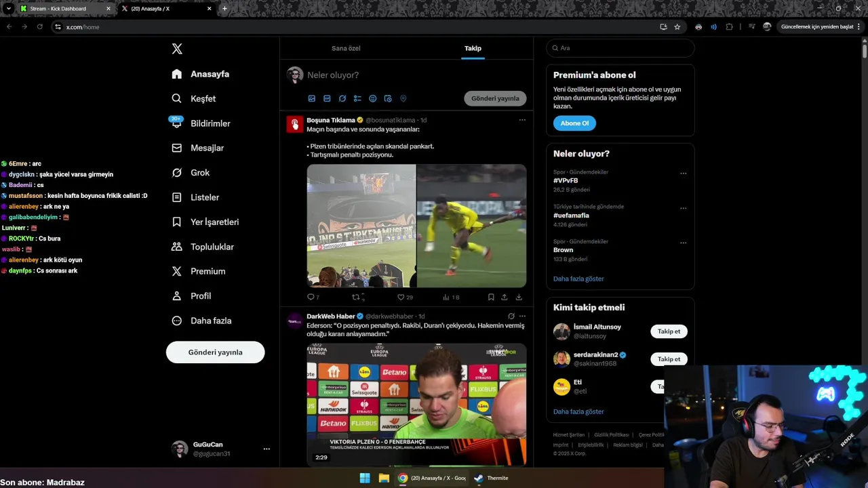The width and height of the screenshot is (868, 488).
Task: Open Boşuna Tıklama profile avatar
Action: click(x=294, y=124)
